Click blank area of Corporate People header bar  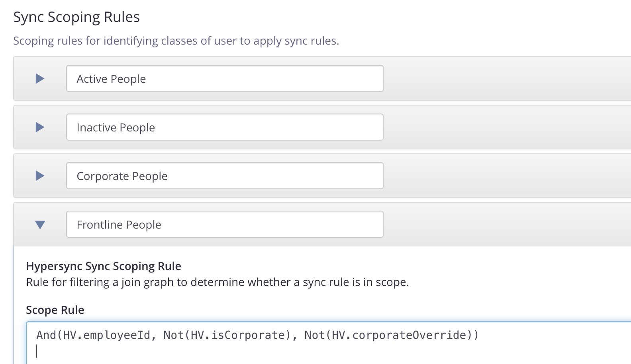point(506,176)
